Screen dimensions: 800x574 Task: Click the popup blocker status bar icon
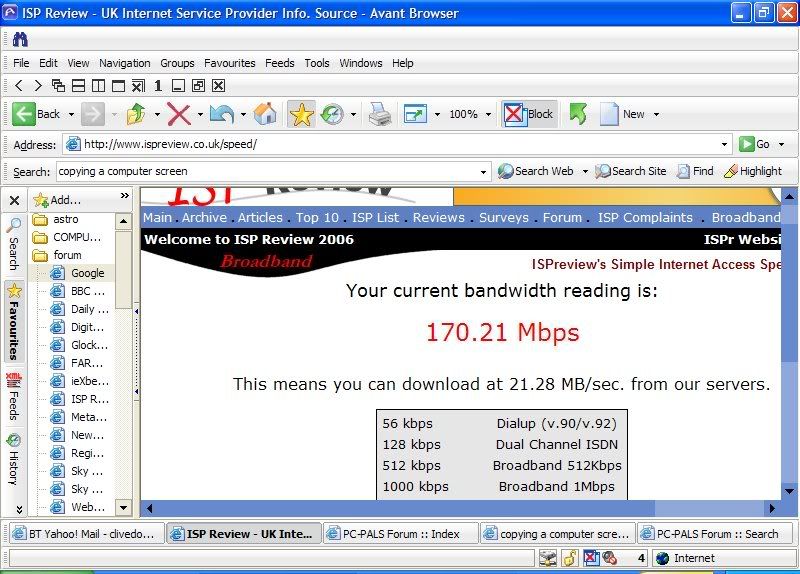point(591,558)
